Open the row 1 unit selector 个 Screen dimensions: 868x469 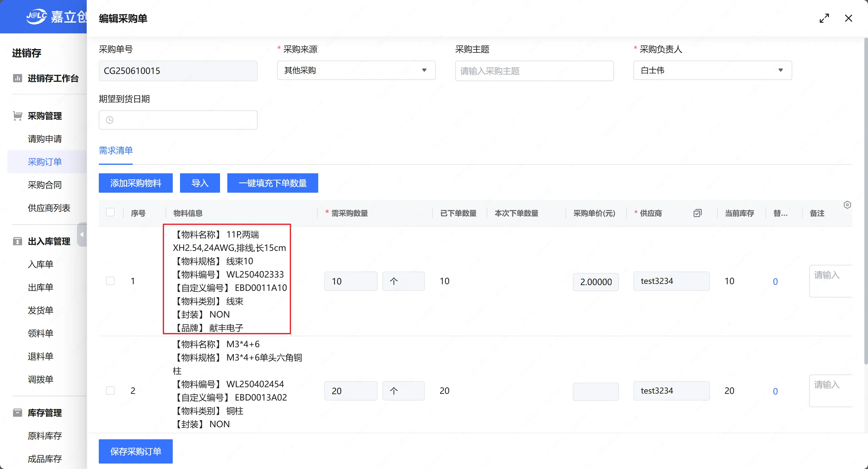pyautogui.click(x=403, y=281)
